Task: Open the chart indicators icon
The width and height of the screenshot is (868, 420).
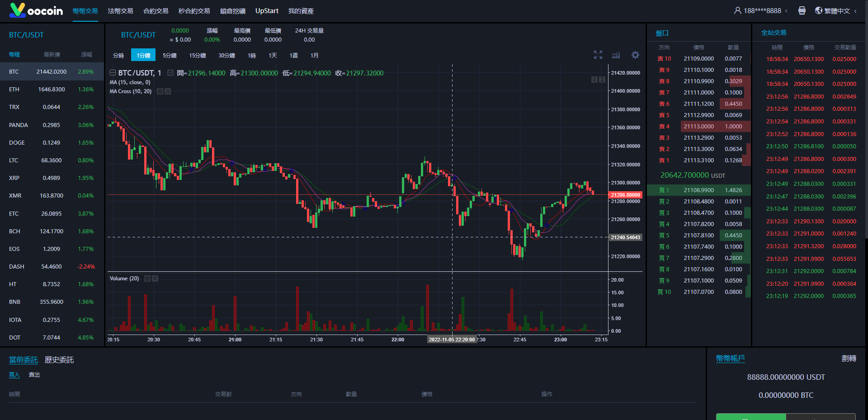Action: pyautogui.click(x=616, y=55)
